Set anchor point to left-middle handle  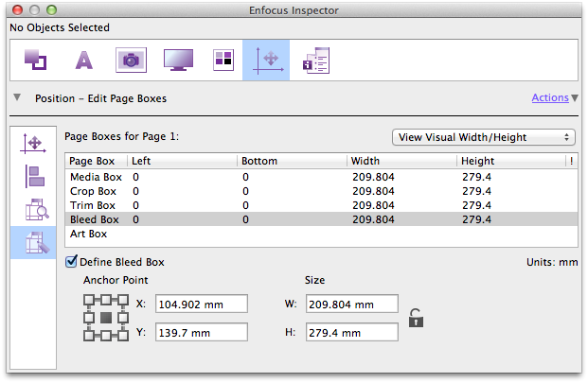tap(89, 318)
